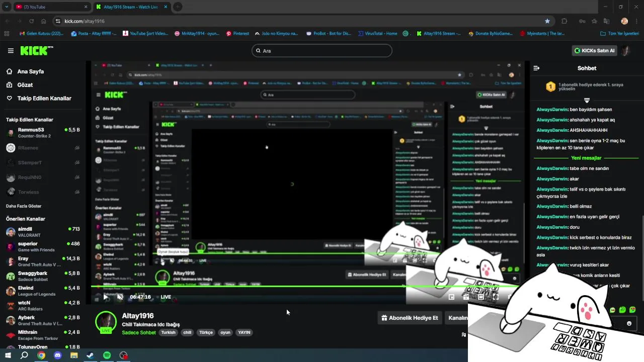Open VirusTotal - Home bookmark
The height and width of the screenshot is (362, 644).
(377, 34)
